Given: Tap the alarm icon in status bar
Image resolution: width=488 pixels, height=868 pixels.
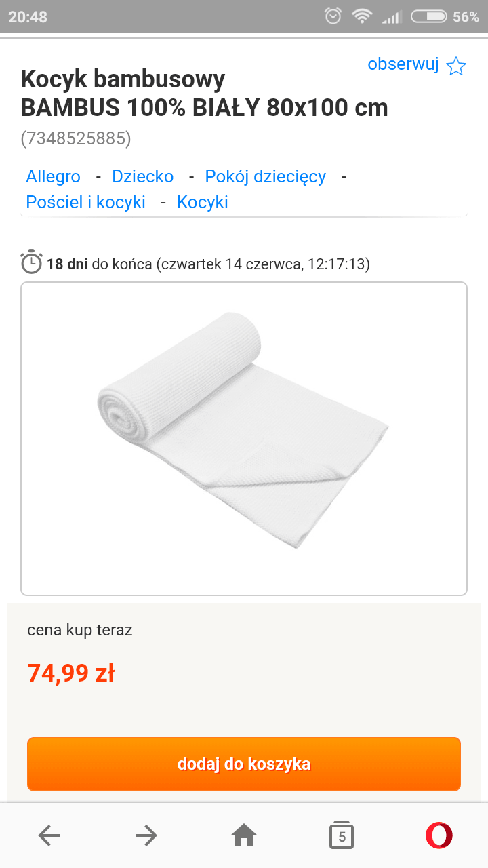Looking at the screenshot, I should [333, 16].
